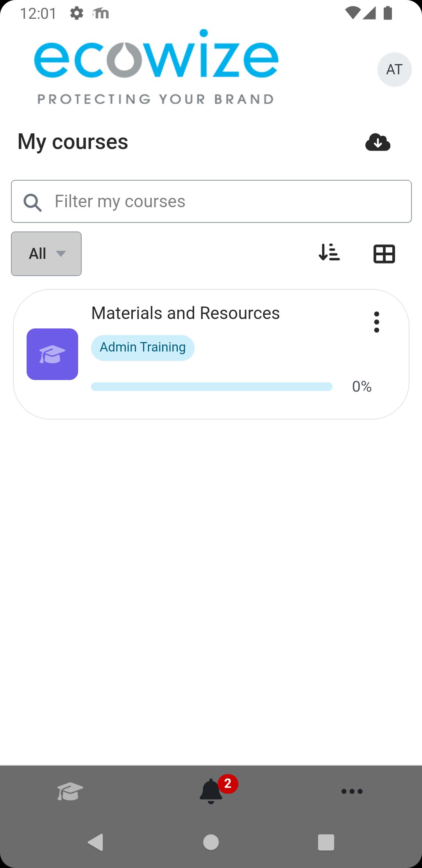Switch to grid view layout
Image resolution: width=422 pixels, height=868 pixels.
384,254
